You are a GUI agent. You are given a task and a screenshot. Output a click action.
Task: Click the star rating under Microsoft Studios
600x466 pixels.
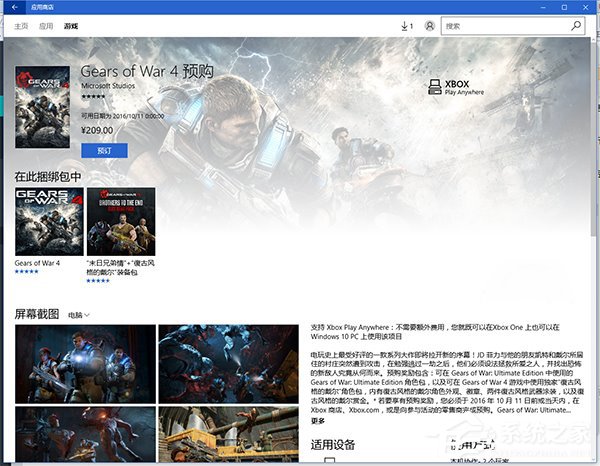click(x=93, y=96)
